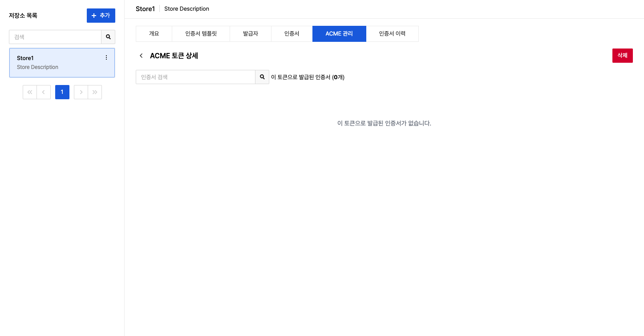Open the 인증서 템플릿 tab
644x336 pixels.
(x=201, y=34)
